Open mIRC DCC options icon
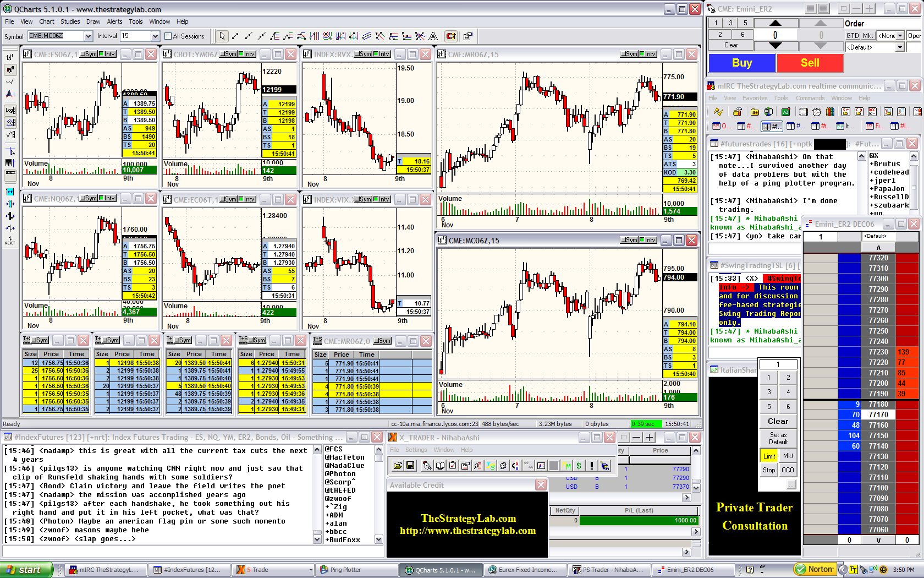This screenshot has width=924, height=578. pos(873,112)
